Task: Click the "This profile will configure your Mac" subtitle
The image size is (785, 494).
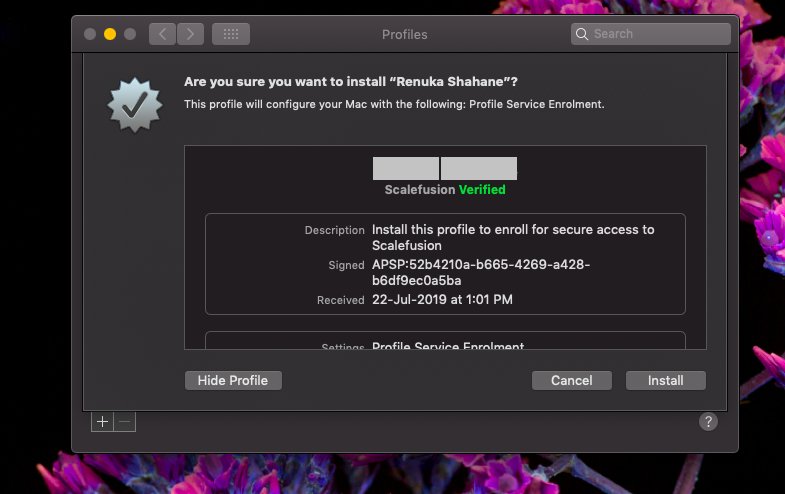Action: [394, 104]
